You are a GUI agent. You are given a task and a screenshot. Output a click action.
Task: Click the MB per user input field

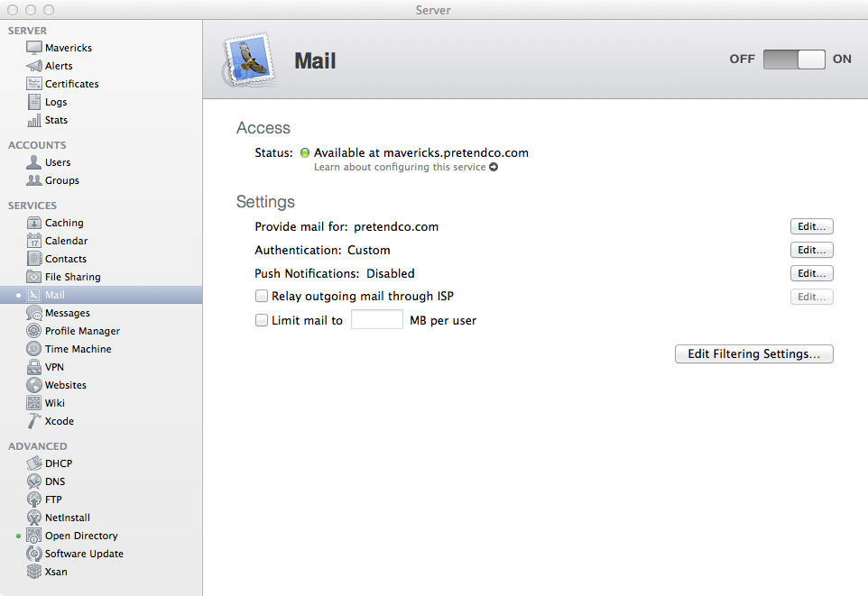377,319
